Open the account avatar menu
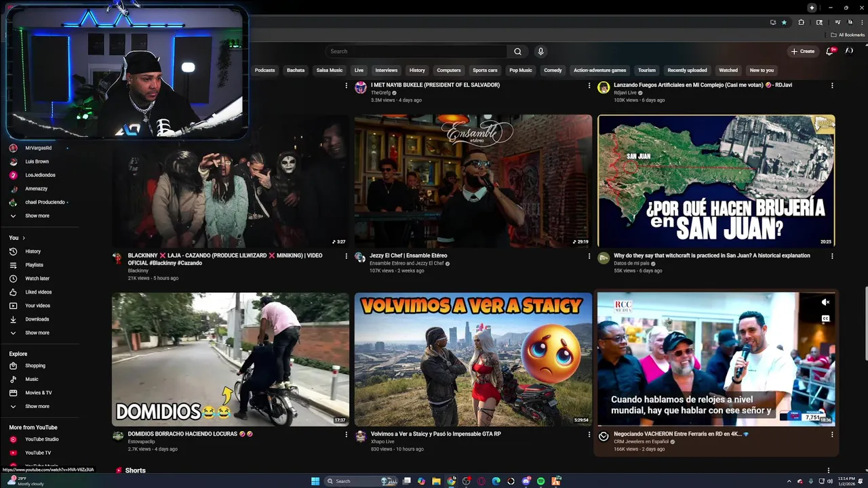The image size is (868, 488). (x=849, y=51)
